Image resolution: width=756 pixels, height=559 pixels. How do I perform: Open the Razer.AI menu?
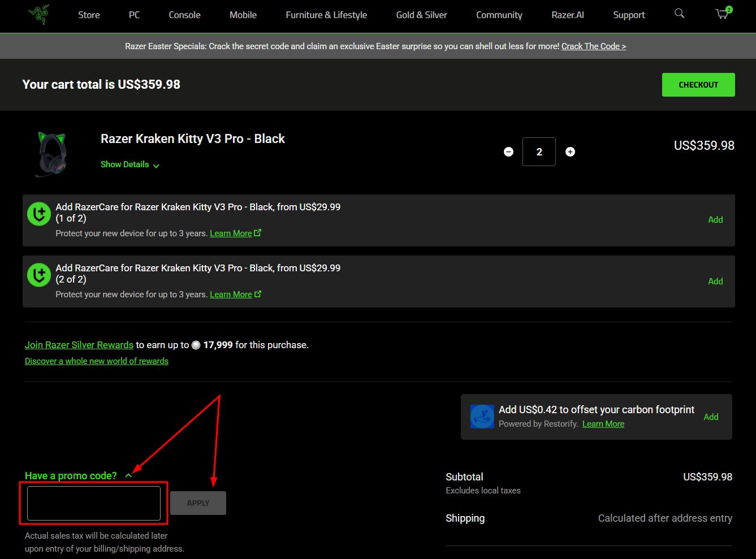tap(568, 15)
